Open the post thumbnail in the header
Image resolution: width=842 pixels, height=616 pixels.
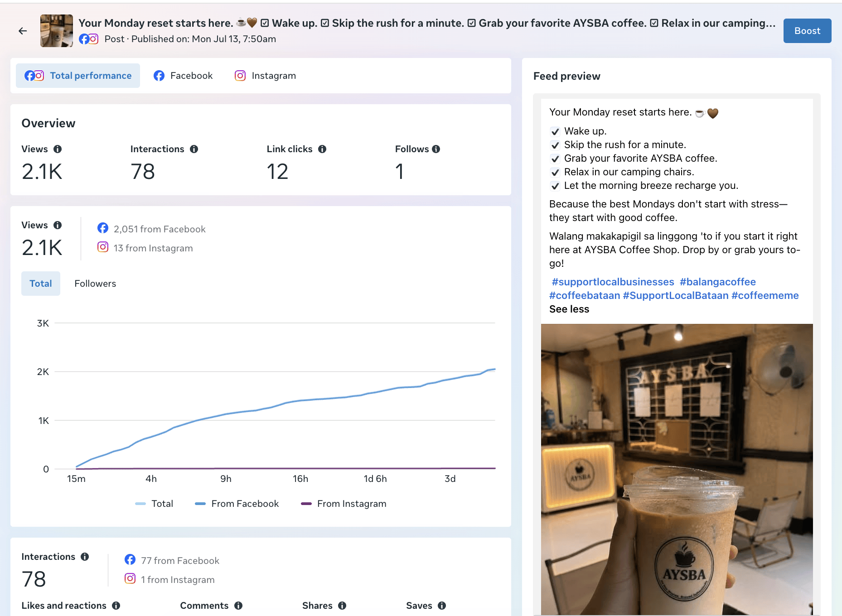(57, 31)
